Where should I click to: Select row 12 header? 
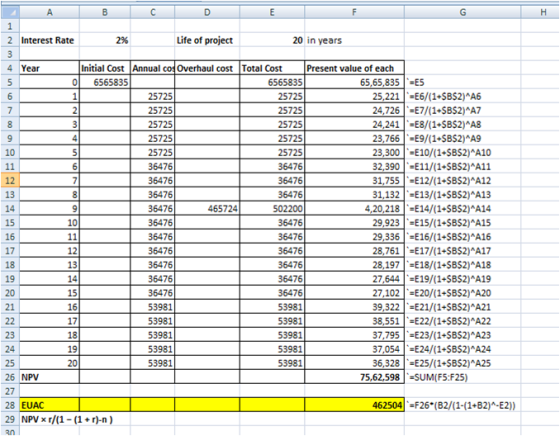tap(10, 180)
